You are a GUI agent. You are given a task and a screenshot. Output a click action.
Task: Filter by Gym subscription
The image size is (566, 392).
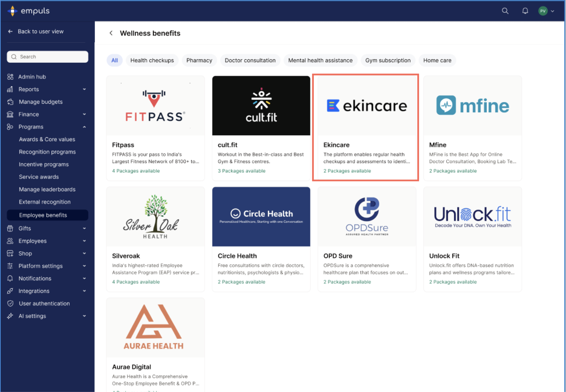[388, 60]
